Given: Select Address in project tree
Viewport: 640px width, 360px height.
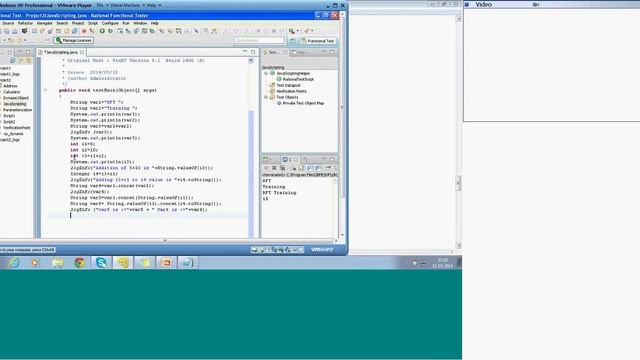Looking at the screenshot, I should [10, 86].
